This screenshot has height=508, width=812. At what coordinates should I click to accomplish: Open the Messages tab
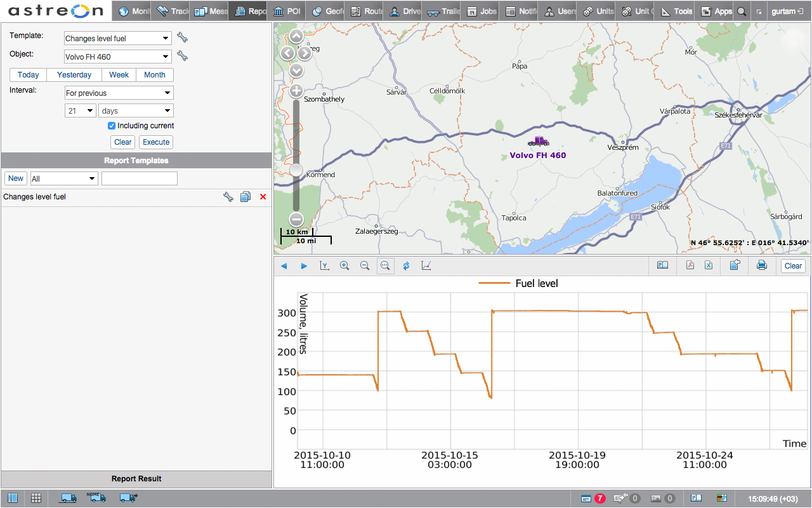[x=209, y=11]
